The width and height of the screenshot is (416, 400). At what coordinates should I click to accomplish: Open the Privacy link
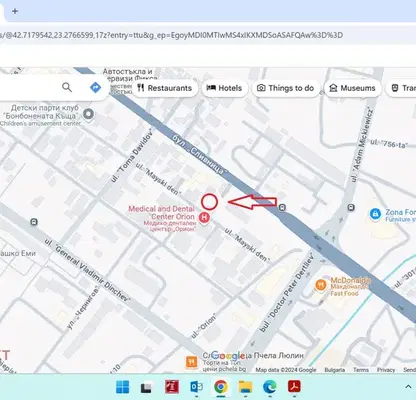386,370
